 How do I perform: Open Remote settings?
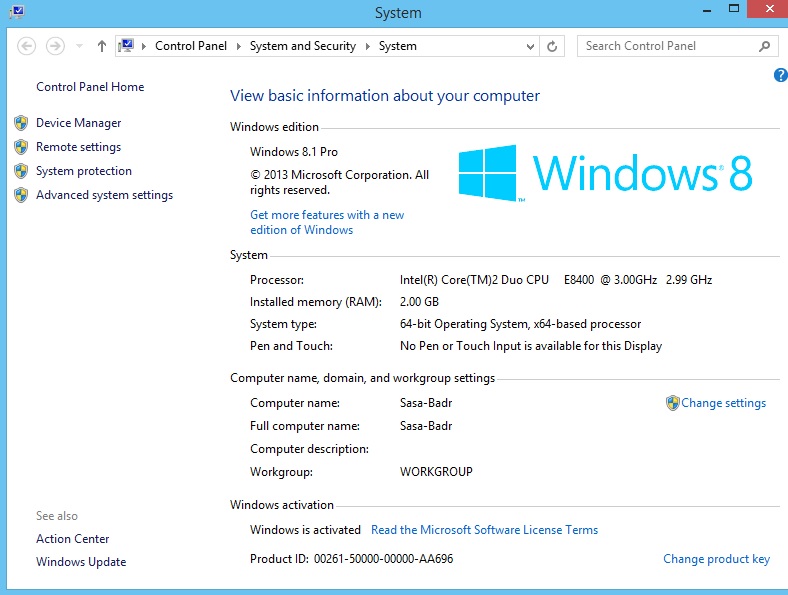tap(78, 147)
